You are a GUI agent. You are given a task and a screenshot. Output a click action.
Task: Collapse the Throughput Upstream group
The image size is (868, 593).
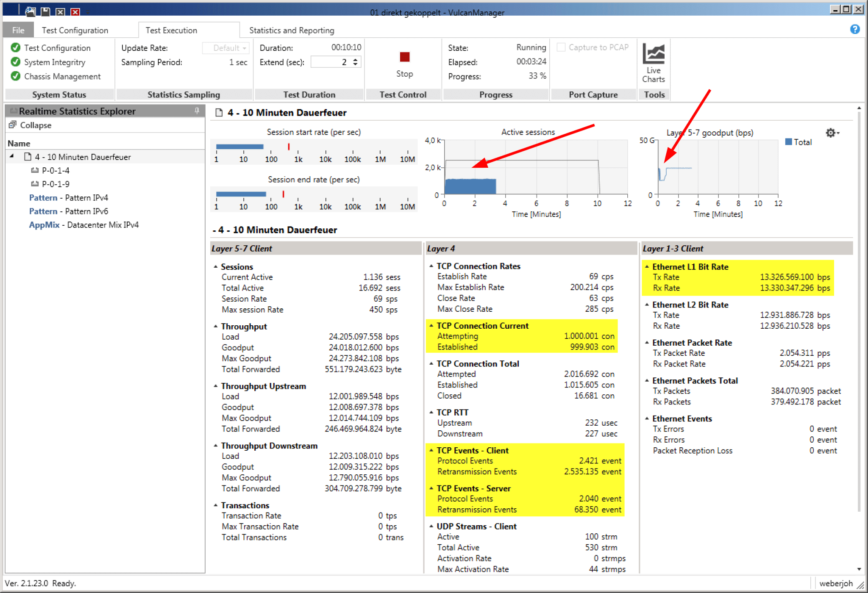[x=216, y=386]
